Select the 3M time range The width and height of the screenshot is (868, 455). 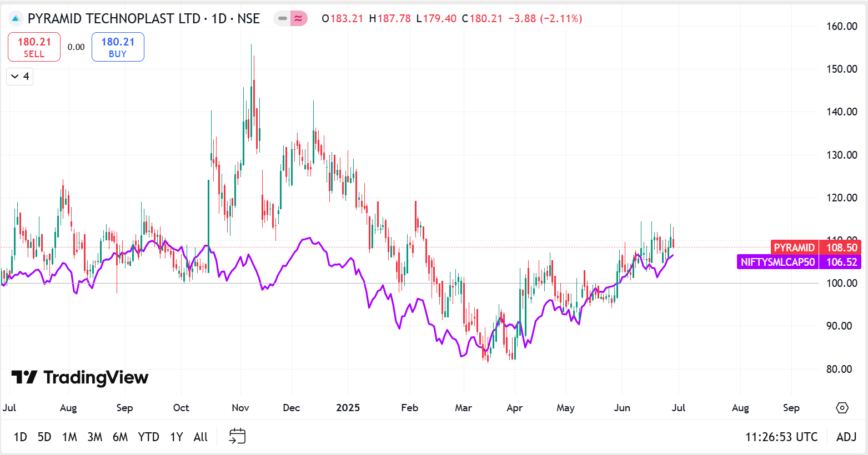95,437
